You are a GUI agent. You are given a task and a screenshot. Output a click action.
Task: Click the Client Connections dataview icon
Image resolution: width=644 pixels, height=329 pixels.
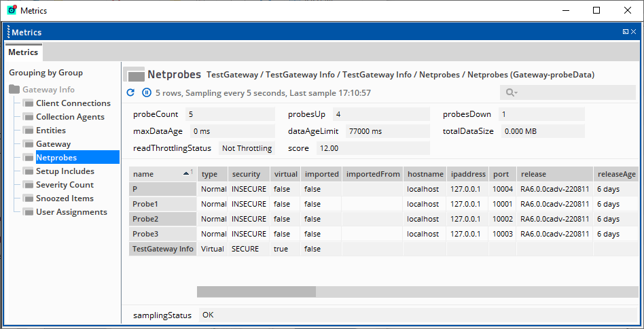click(29, 103)
